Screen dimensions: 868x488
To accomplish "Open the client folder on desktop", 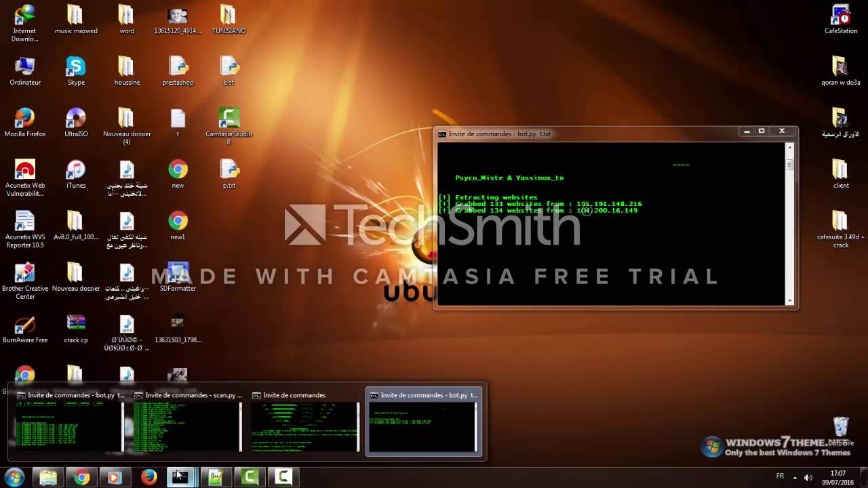I will tap(841, 174).
